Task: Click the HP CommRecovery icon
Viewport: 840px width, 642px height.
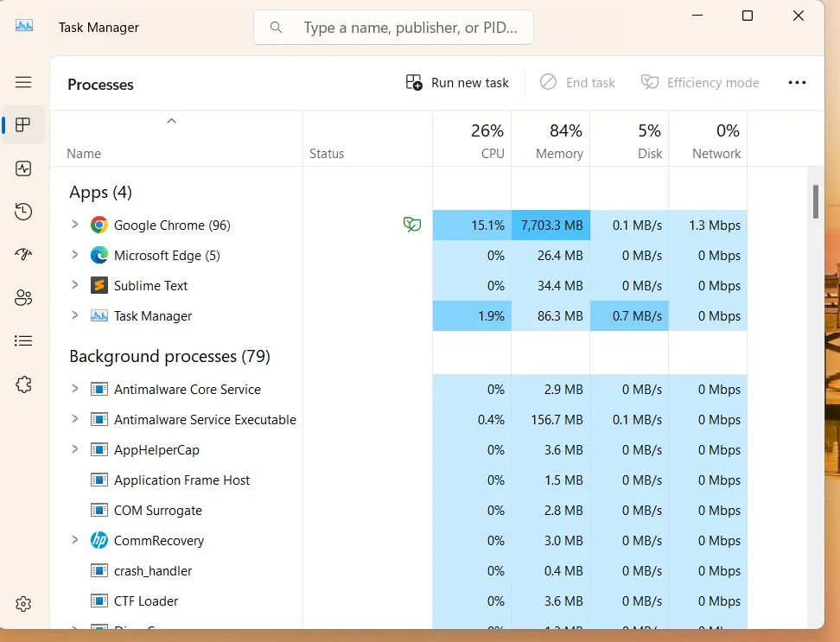Action: [x=99, y=540]
